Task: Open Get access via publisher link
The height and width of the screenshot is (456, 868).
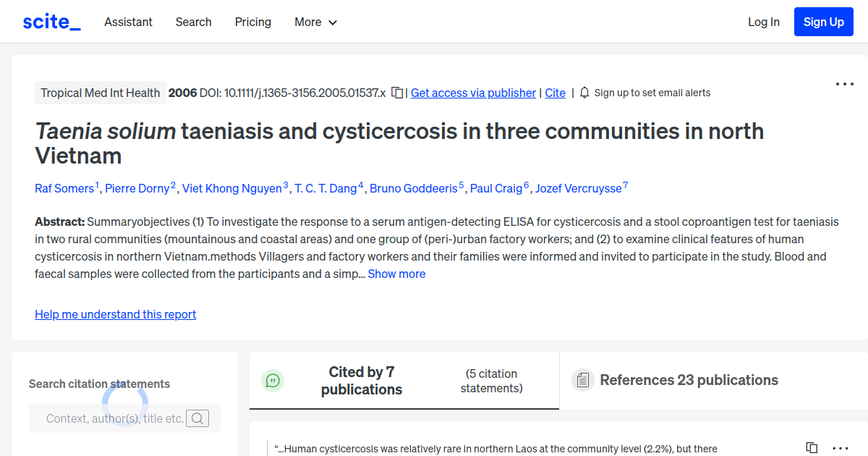Action: click(472, 93)
